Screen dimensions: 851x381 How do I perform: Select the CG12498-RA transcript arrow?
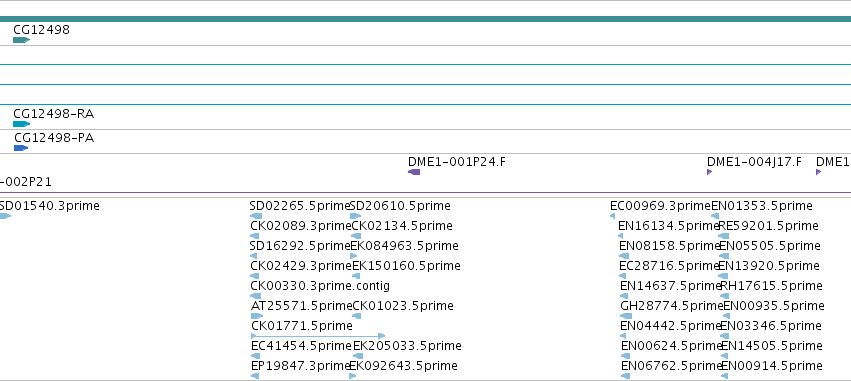pyautogui.click(x=21, y=124)
